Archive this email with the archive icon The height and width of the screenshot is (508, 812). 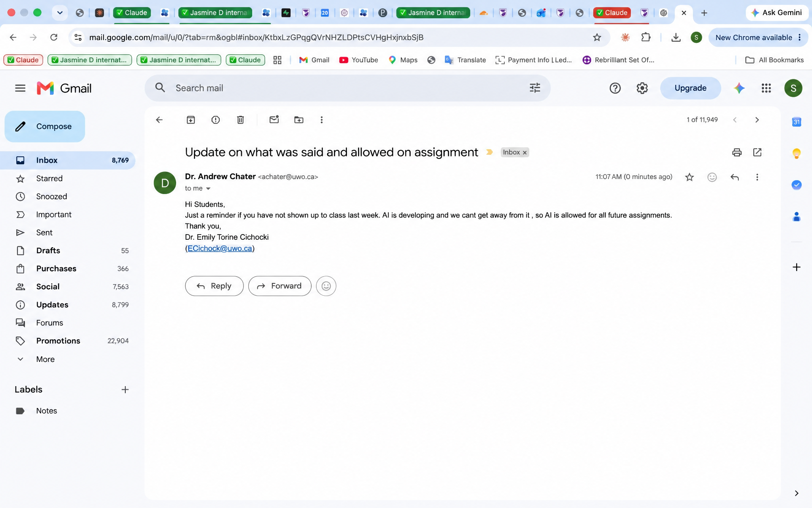191,120
